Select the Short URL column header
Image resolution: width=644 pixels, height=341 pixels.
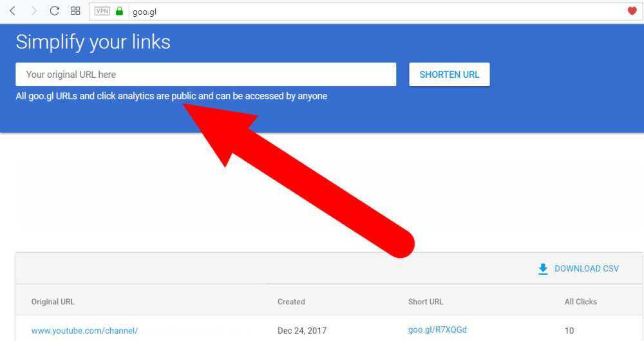pyautogui.click(x=426, y=302)
